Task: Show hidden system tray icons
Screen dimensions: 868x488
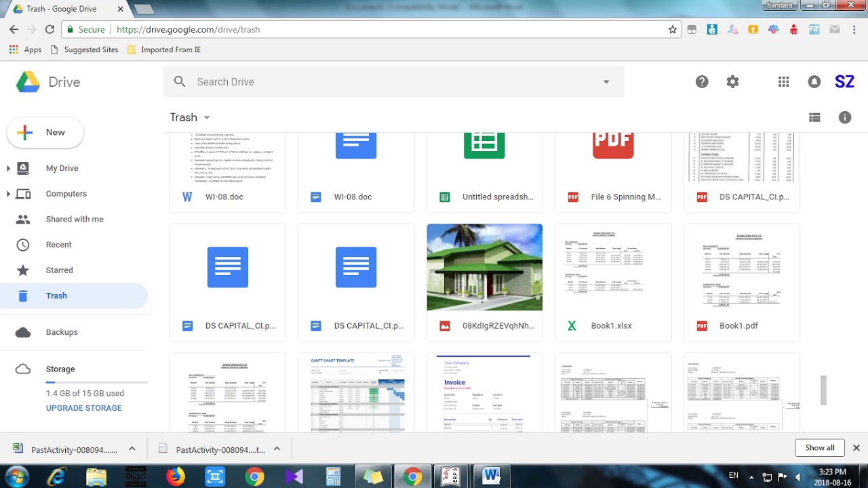Action: point(751,476)
